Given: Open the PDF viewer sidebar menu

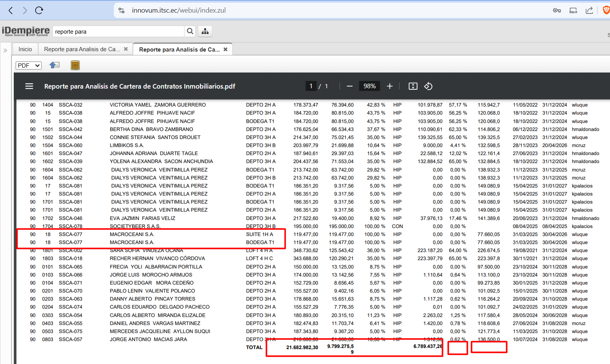Looking at the screenshot, I should (x=29, y=86).
